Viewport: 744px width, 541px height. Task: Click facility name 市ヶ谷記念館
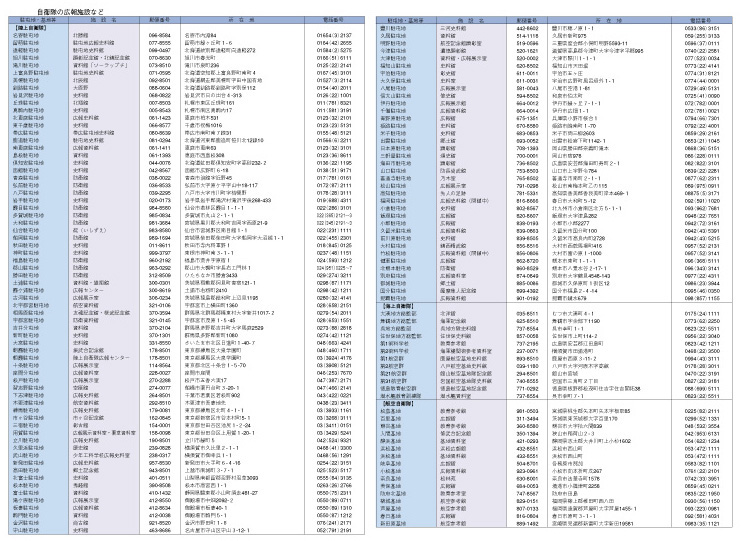pyautogui.click(x=88, y=418)
